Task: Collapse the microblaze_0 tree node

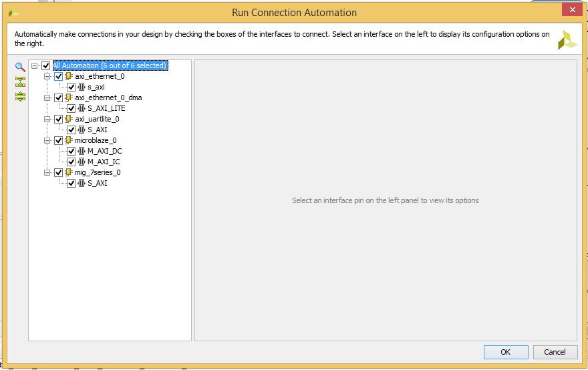Action: pyautogui.click(x=47, y=140)
